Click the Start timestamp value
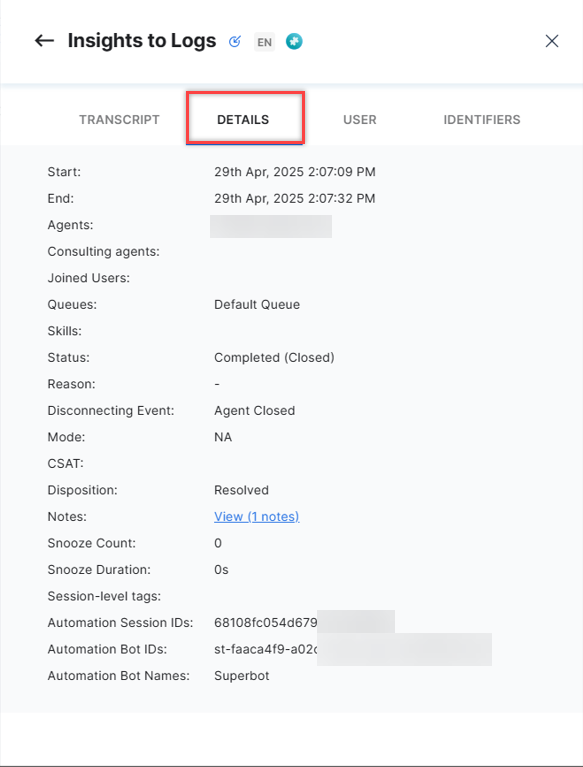The width and height of the screenshot is (583, 767). (294, 172)
